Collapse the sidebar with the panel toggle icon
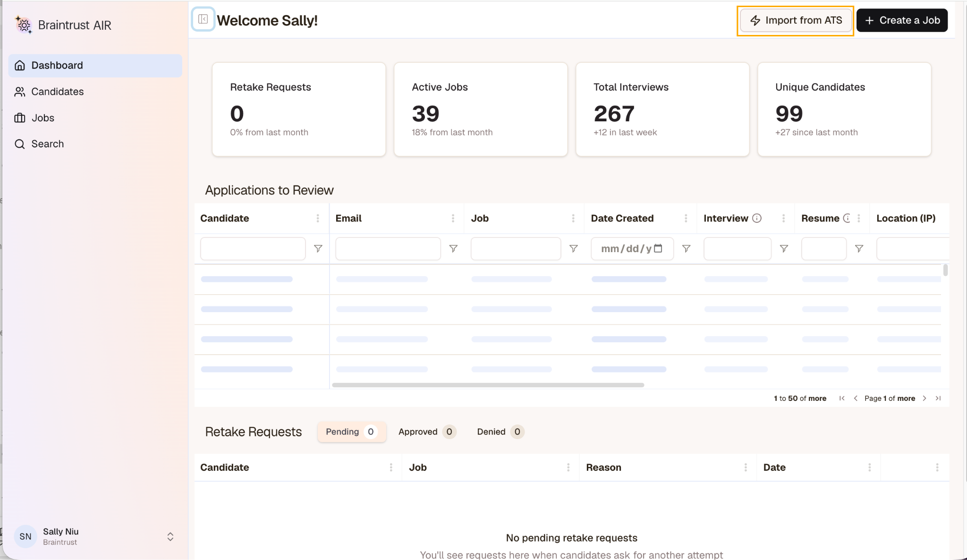The image size is (967, 560). tap(203, 19)
